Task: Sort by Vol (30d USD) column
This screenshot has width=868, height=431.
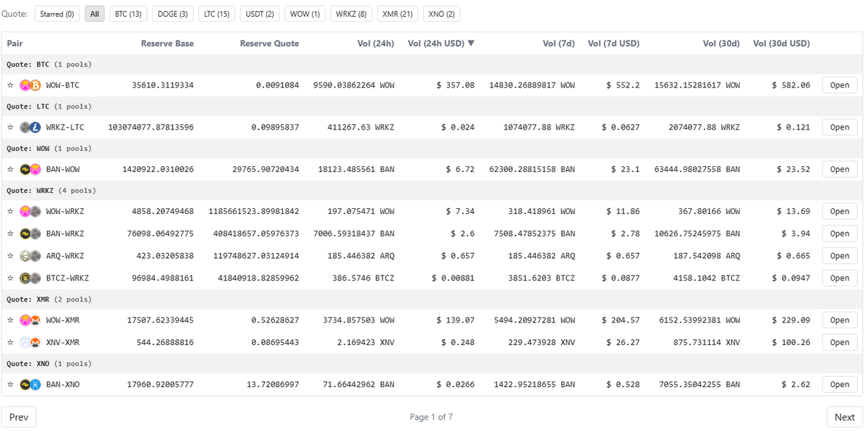Action: pyautogui.click(x=781, y=43)
